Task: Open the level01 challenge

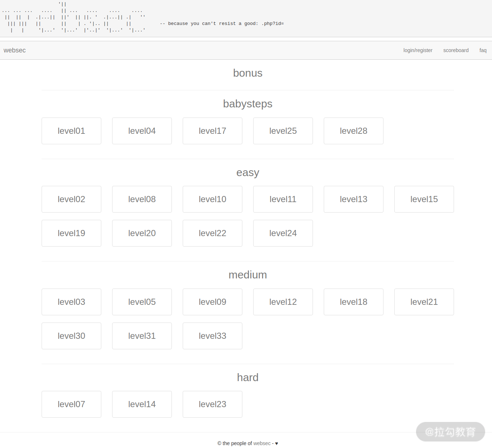Action: click(x=71, y=131)
